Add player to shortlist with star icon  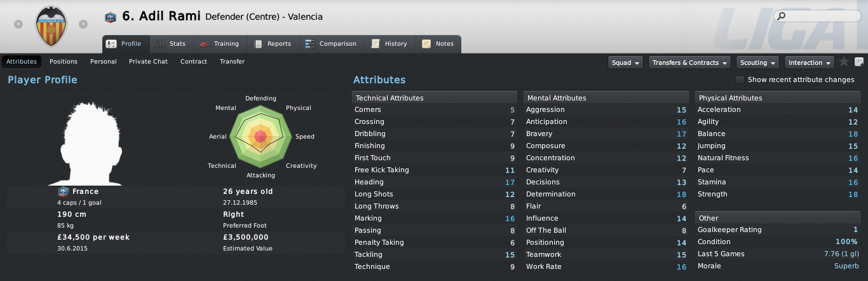(844, 62)
